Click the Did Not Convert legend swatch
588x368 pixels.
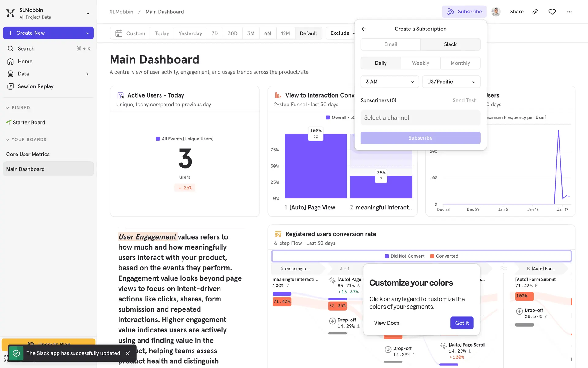[387, 256]
